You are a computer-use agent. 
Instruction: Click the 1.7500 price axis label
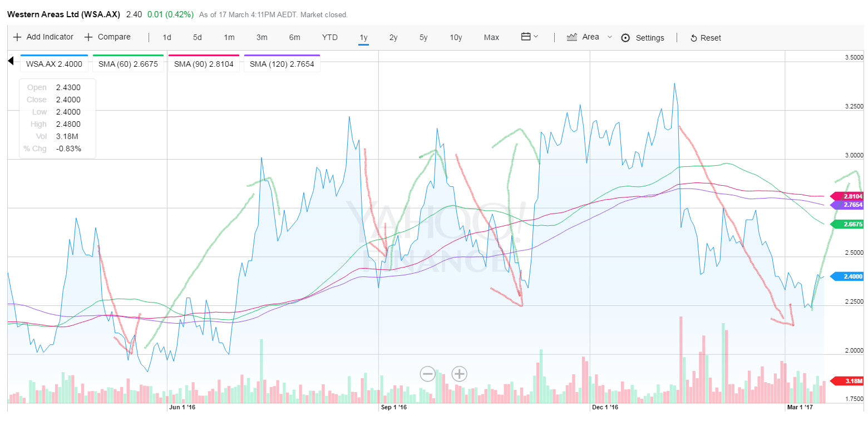pyautogui.click(x=854, y=399)
